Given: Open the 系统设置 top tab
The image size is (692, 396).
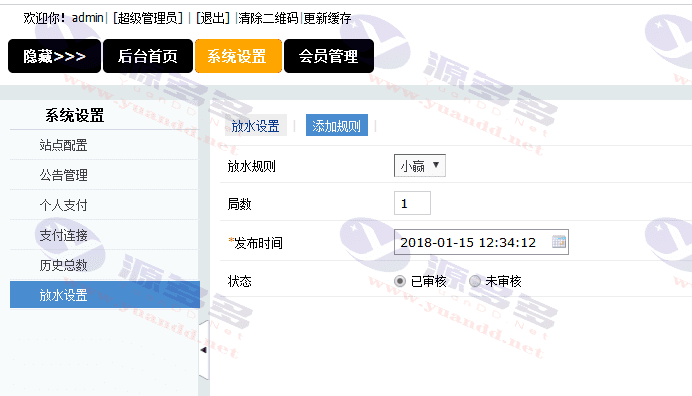Looking at the screenshot, I should point(238,56).
